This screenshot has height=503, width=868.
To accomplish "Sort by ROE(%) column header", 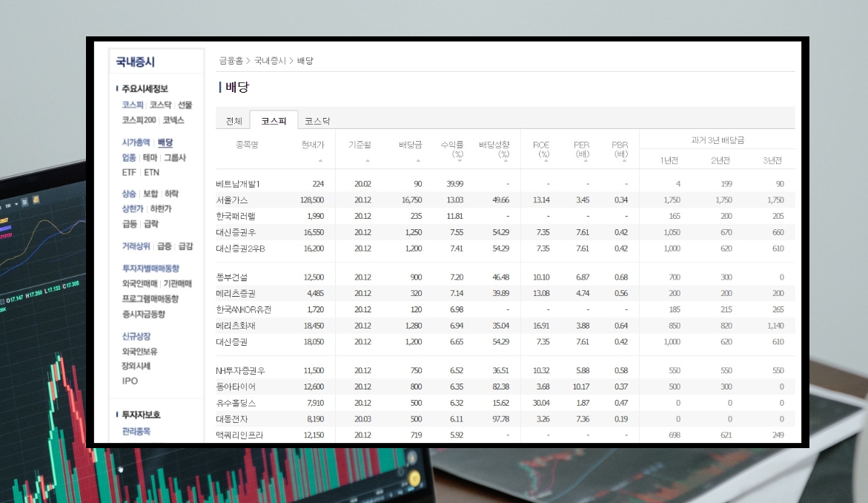I will (541, 149).
